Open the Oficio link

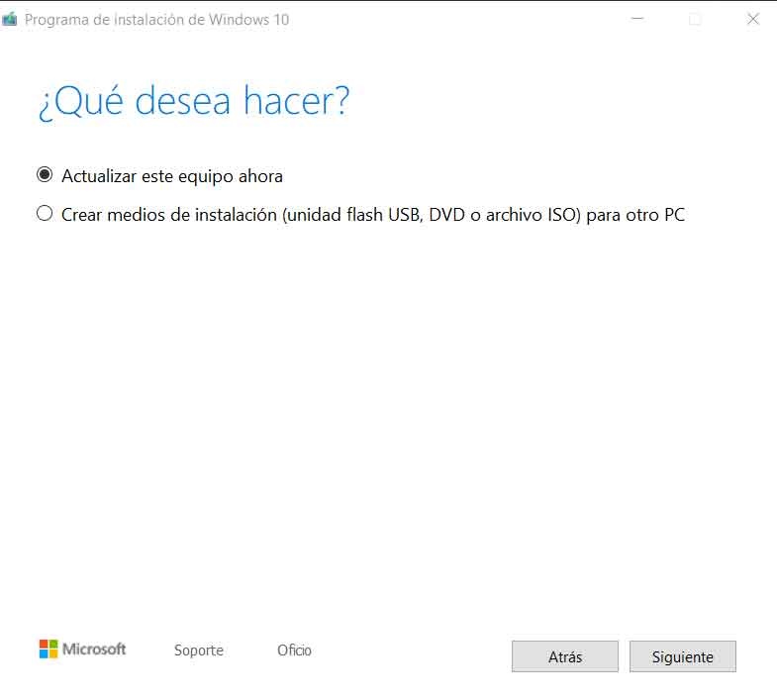pos(294,650)
